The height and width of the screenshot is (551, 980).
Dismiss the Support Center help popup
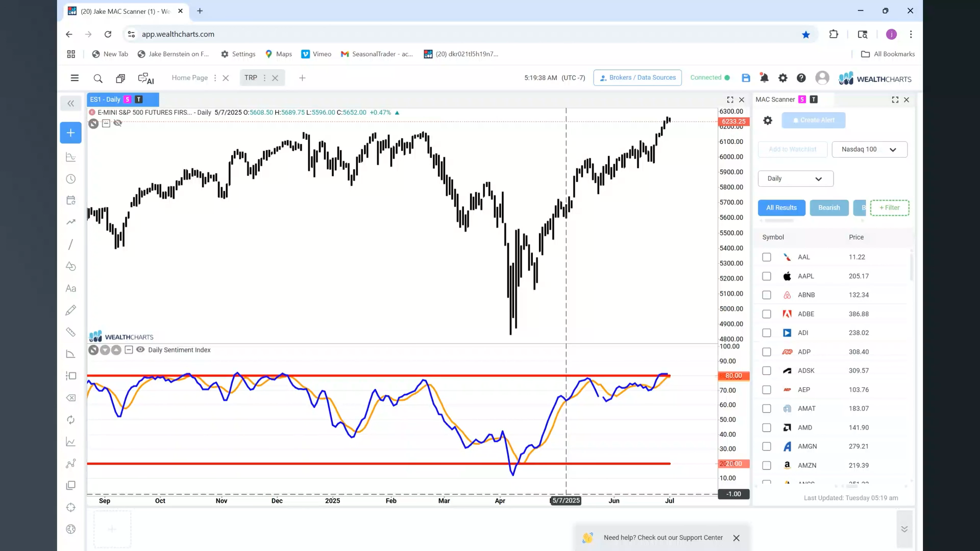pos(736,538)
